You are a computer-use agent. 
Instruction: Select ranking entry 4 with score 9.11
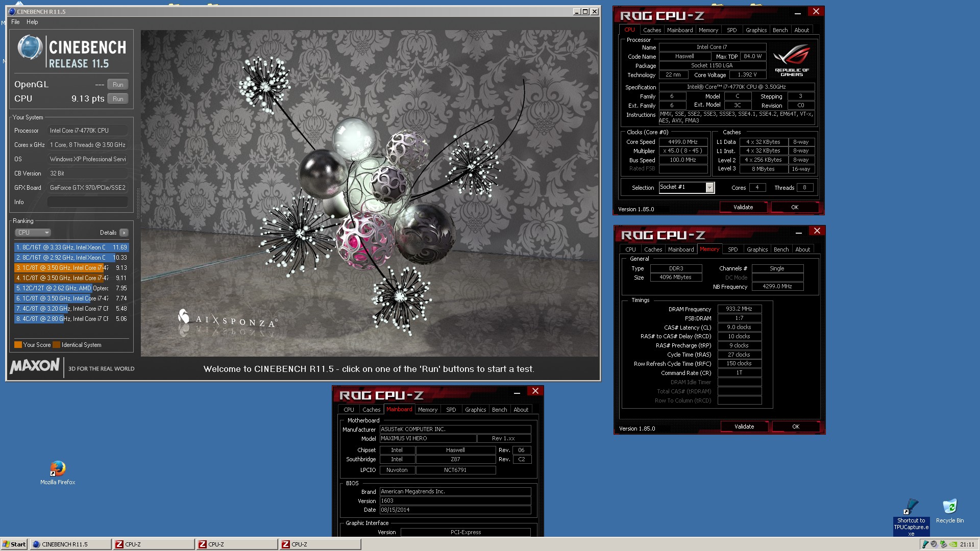(71, 278)
